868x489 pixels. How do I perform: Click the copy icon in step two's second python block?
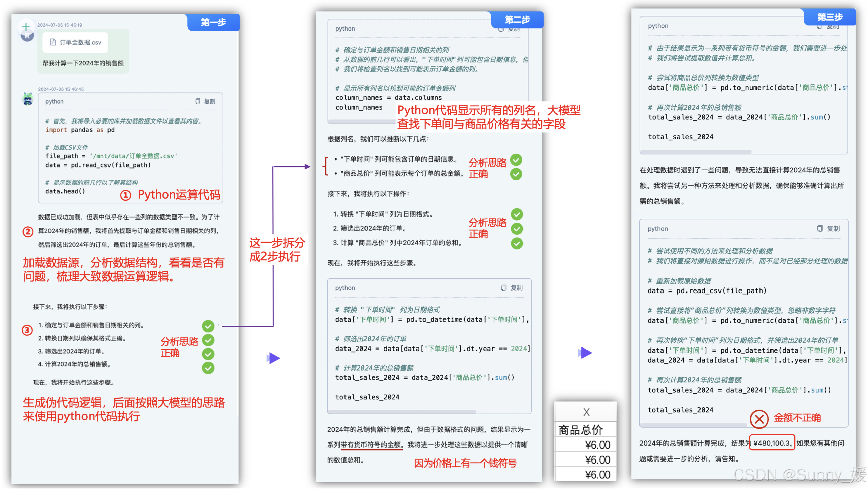(503, 288)
